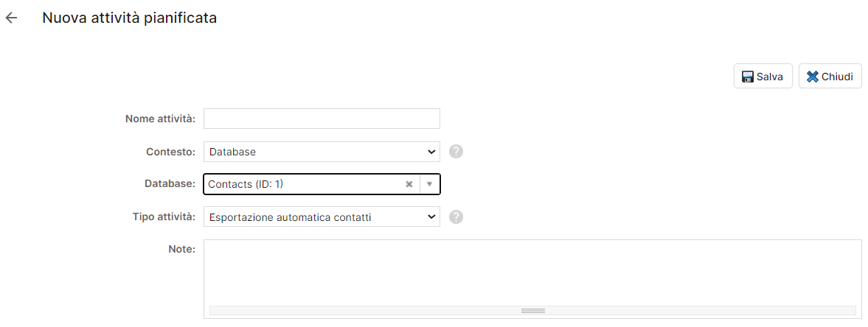868x327 pixels.
Task: Open the Tipo attività dropdown list
Action: pos(322,217)
